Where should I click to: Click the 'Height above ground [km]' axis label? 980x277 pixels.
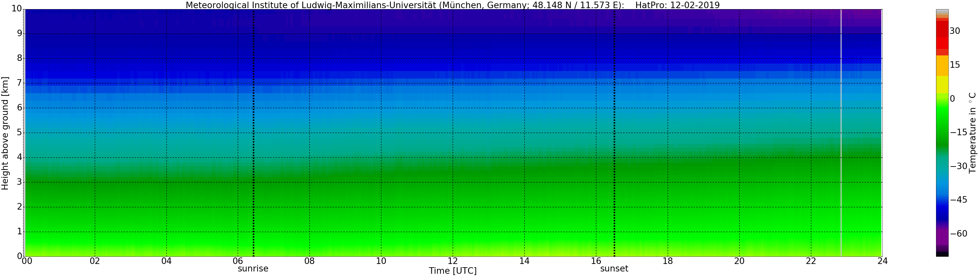[x=5, y=133]
